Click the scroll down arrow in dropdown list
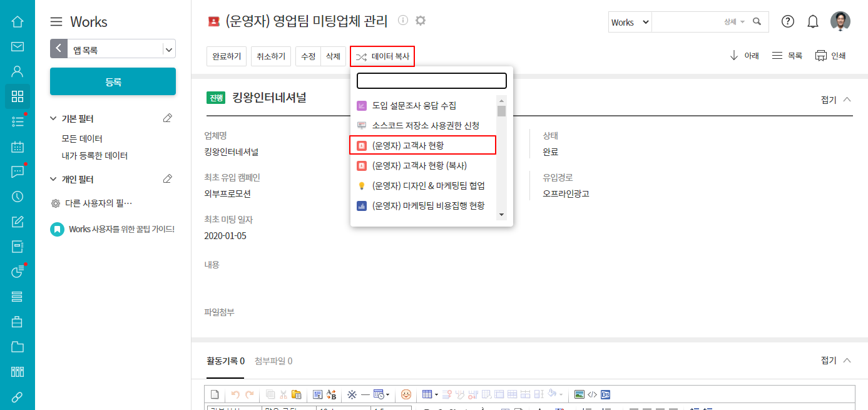The image size is (868, 410). point(501,215)
